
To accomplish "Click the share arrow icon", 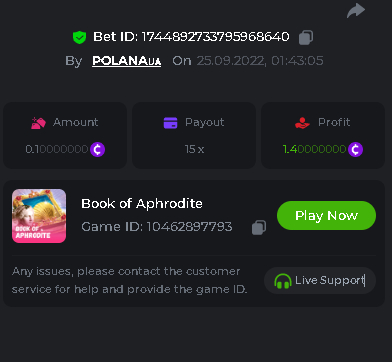I will point(356,10).
